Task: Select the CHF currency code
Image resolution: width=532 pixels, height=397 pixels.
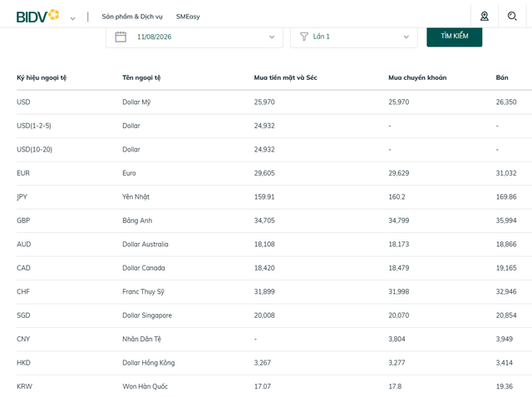Action: coord(23,292)
